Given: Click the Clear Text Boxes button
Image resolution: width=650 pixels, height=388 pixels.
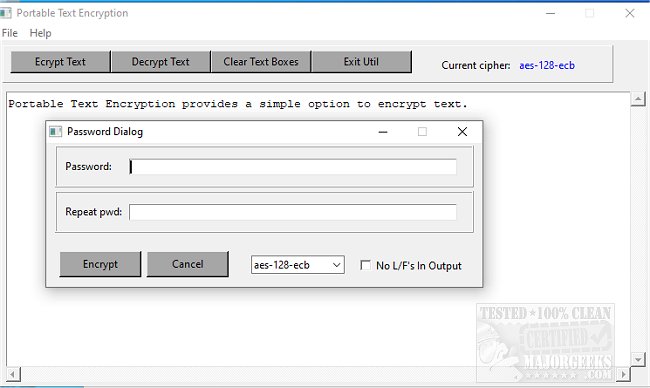Looking at the screenshot, I should point(261,62).
